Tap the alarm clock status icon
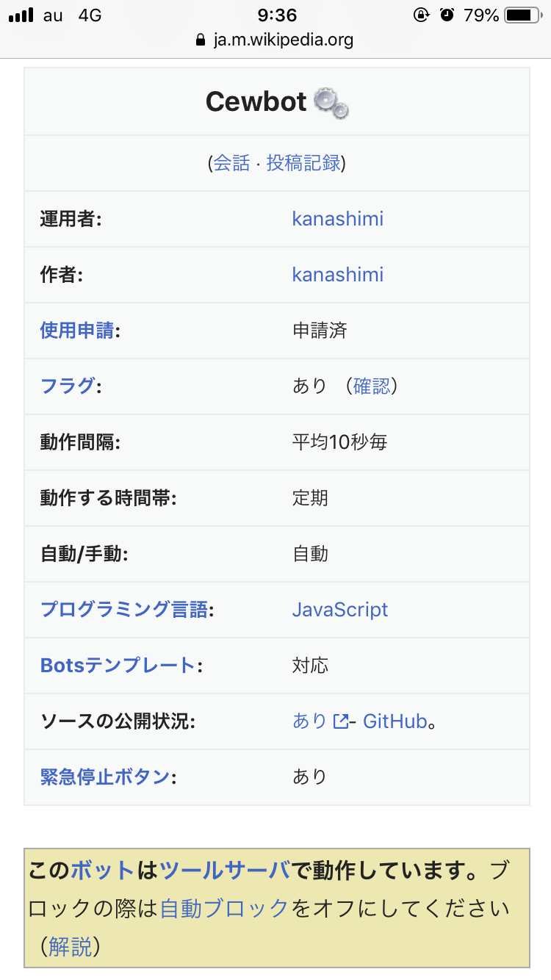Viewport: 551px width, 980px height. coord(447,15)
